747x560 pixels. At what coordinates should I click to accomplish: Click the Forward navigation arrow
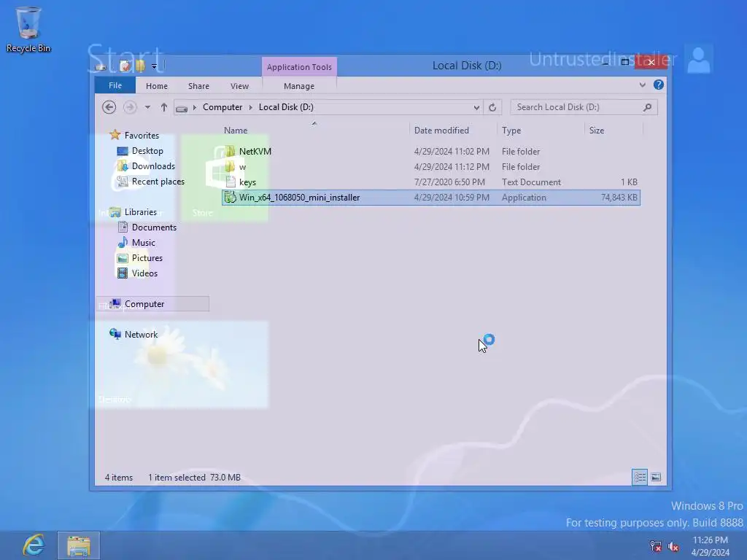(x=130, y=107)
